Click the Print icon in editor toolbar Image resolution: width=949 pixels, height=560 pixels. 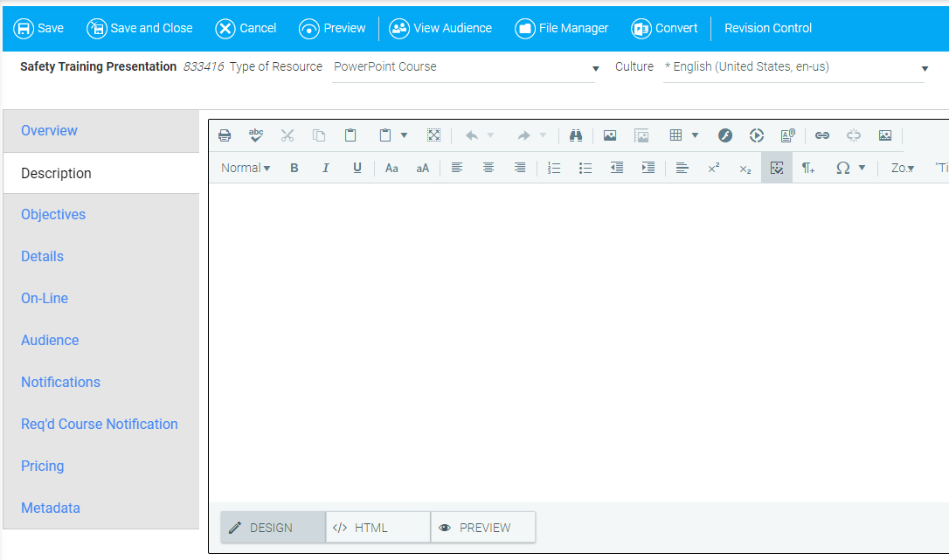click(x=225, y=135)
